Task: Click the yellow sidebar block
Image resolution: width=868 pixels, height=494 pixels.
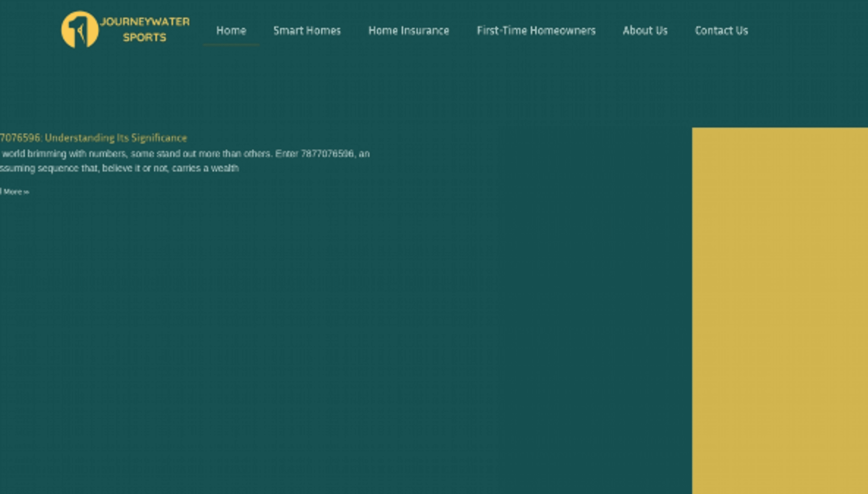Action: 779,310
